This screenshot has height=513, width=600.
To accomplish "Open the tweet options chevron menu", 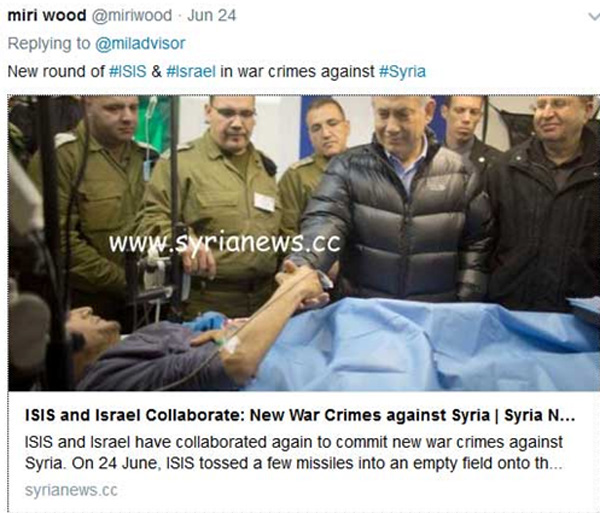I will click(594, 16).
